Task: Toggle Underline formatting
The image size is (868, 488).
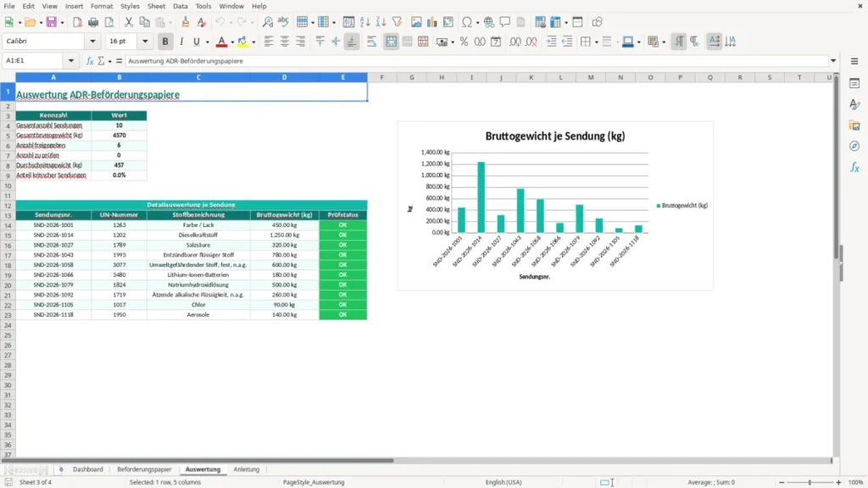Action: pos(197,42)
